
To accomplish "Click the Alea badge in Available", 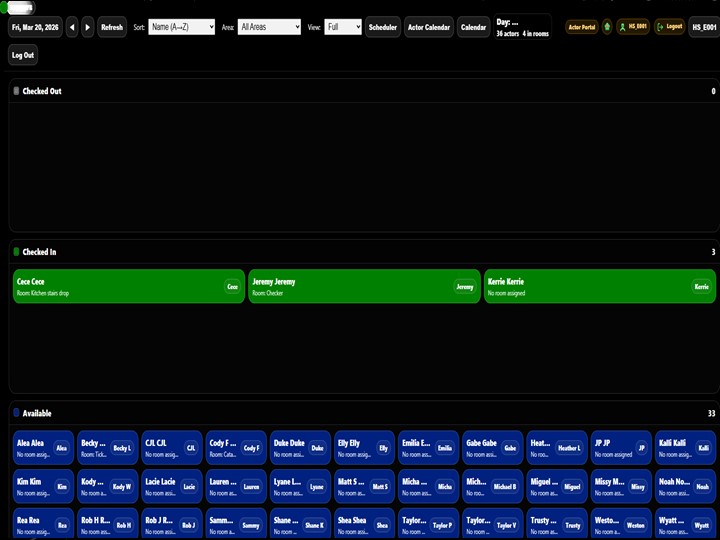I will click(x=62, y=448).
